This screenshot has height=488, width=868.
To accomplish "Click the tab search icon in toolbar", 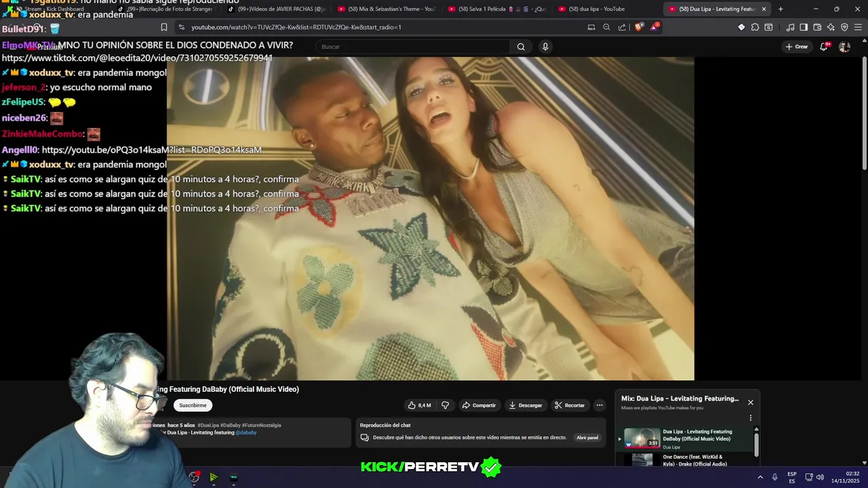I will (768, 27).
